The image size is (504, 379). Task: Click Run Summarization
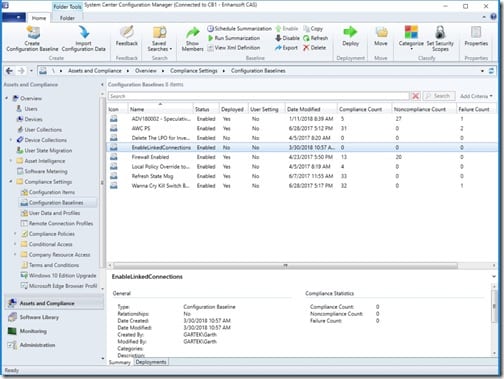(x=234, y=38)
